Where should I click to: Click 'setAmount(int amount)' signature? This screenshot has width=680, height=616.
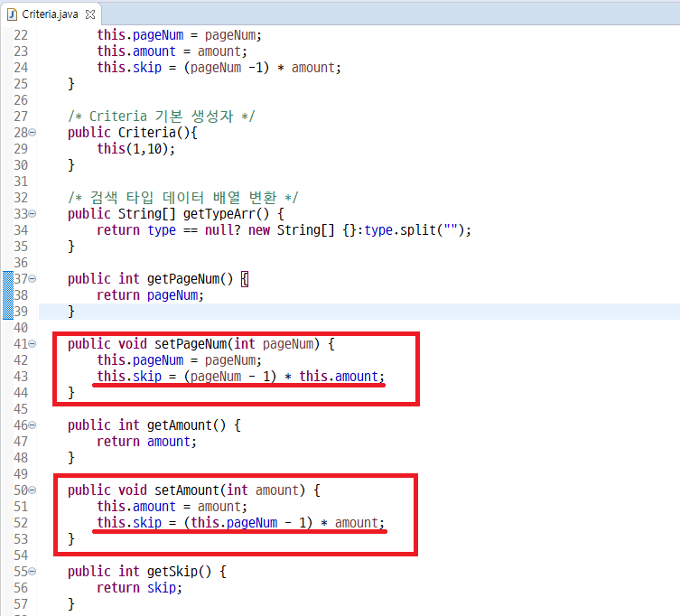coord(230,490)
